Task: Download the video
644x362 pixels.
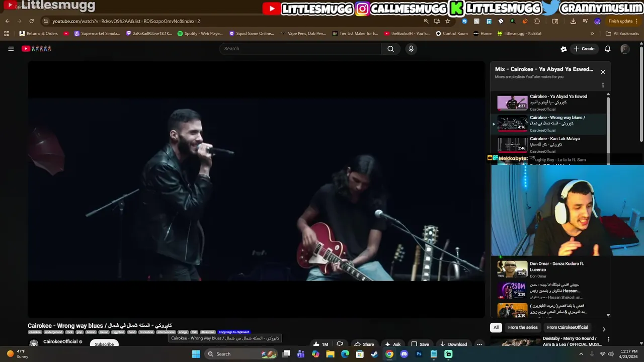Action: tap(453, 344)
